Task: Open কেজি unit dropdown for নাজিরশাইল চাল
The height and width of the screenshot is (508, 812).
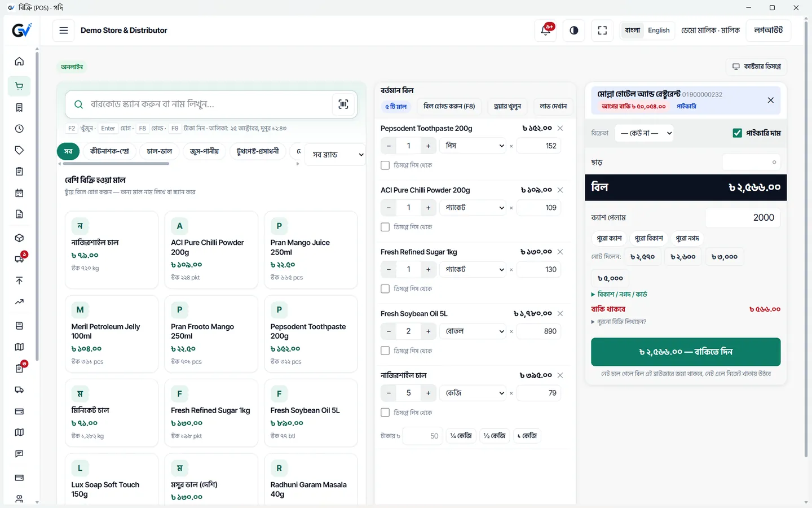Action: coord(474,393)
